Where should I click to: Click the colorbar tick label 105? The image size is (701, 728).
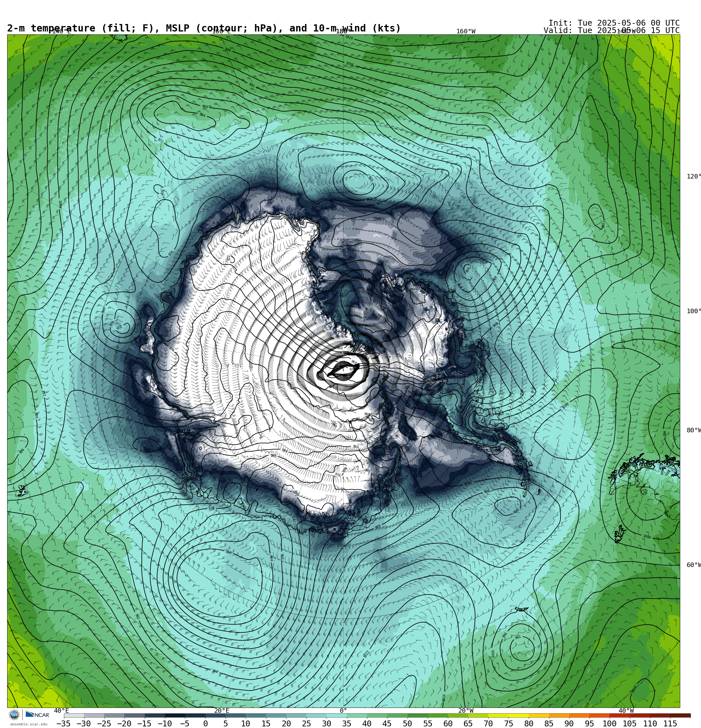coord(630,723)
